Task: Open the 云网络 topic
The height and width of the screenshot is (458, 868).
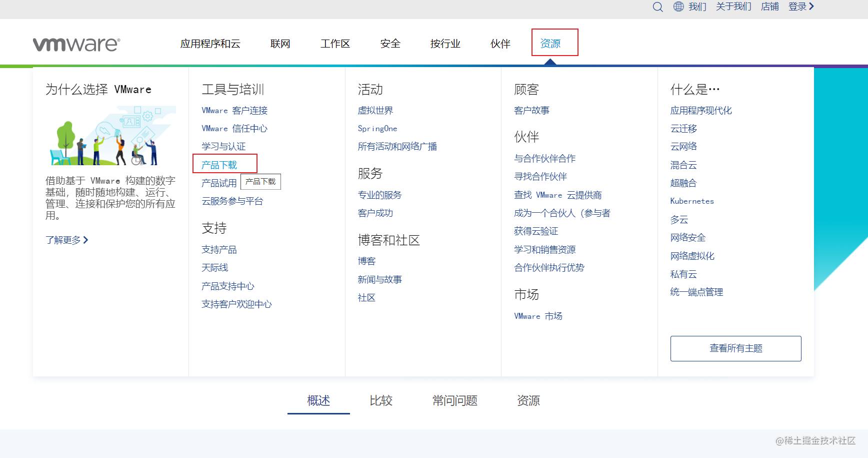Action: point(683,147)
